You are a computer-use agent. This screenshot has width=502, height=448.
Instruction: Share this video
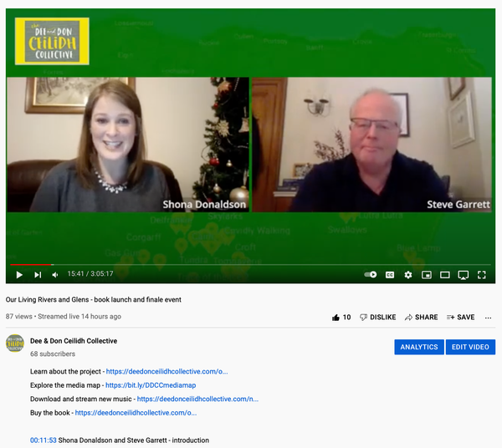tap(421, 317)
